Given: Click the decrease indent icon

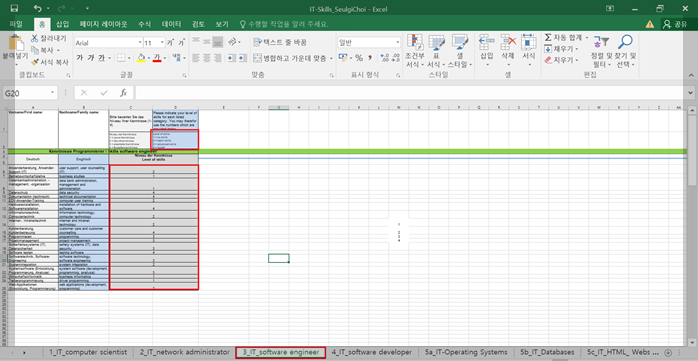Looking at the screenshot, I should pyautogui.click(x=231, y=58).
